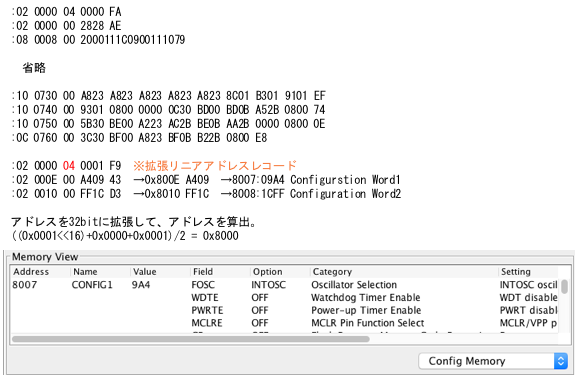Select the WDT disable setting cell

click(528, 297)
